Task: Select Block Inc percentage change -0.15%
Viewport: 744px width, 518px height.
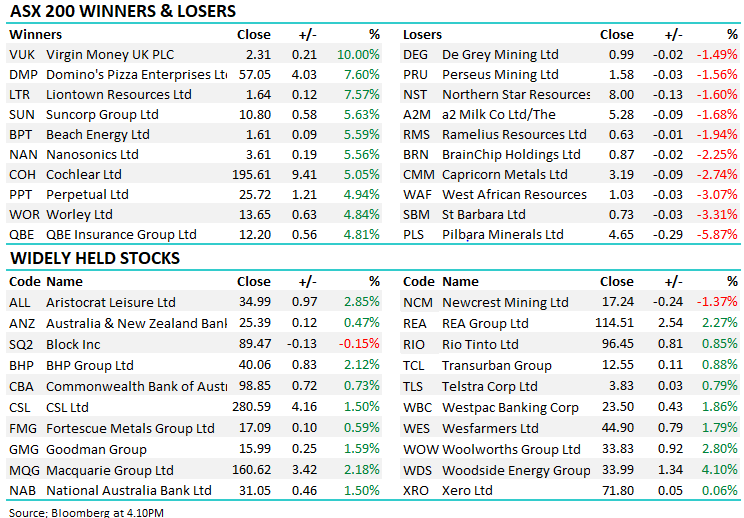Action: pos(360,345)
